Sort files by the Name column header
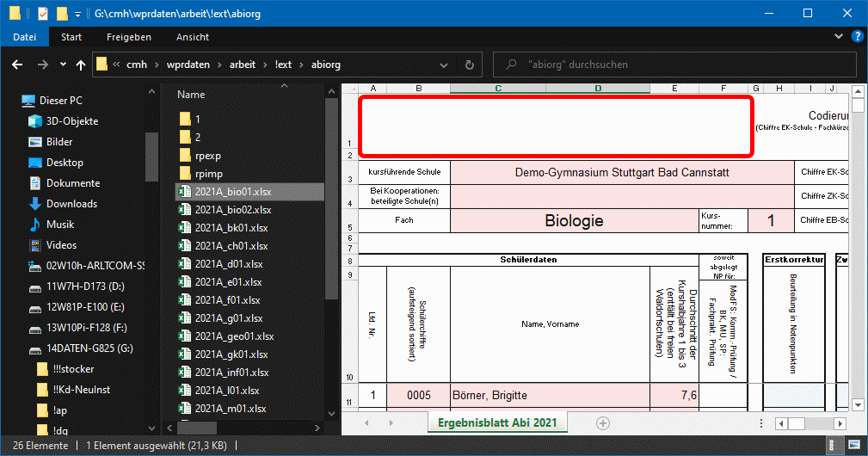 coord(191,95)
